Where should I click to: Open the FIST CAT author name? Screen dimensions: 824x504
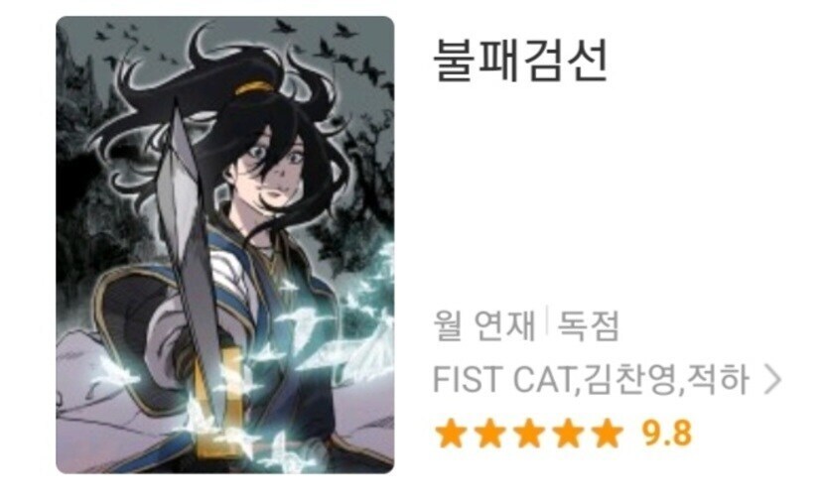tap(503, 380)
